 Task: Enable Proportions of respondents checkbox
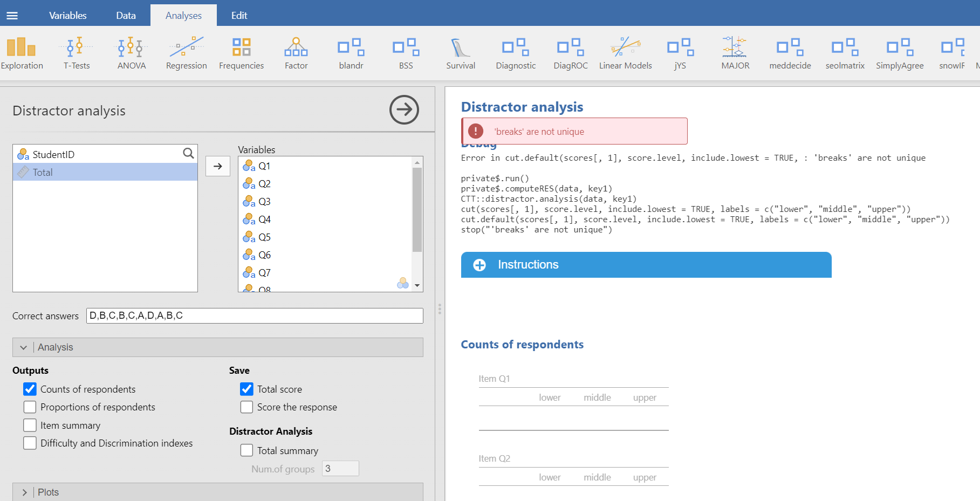tap(30, 407)
